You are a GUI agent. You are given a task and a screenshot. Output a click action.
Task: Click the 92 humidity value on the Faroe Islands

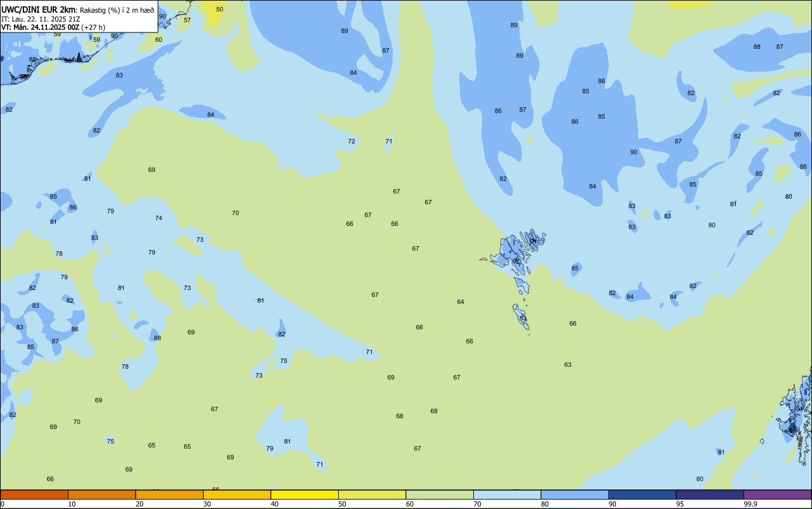(x=516, y=261)
